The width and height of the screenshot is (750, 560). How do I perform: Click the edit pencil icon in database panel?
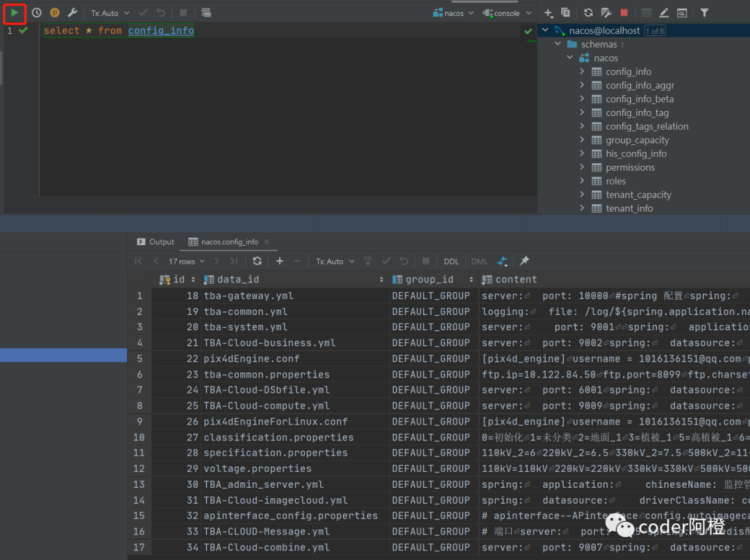point(664,13)
